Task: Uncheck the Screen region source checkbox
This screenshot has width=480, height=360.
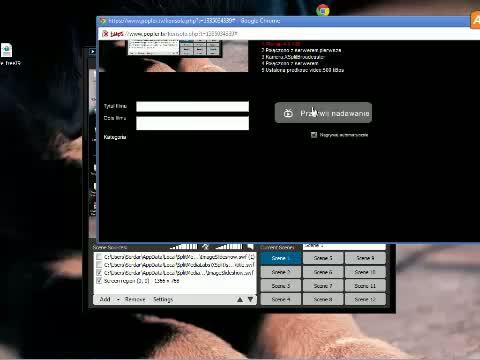Action: click(x=99, y=281)
